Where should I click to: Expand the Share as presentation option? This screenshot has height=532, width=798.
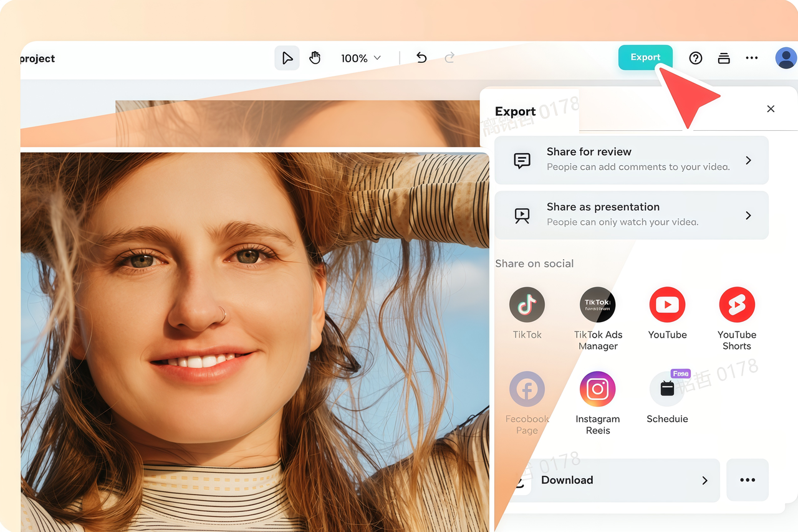pyautogui.click(x=631, y=215)
